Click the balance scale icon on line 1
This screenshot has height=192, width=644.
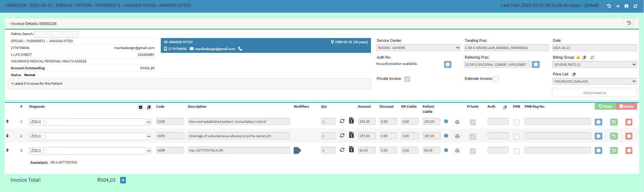[457, 122]
